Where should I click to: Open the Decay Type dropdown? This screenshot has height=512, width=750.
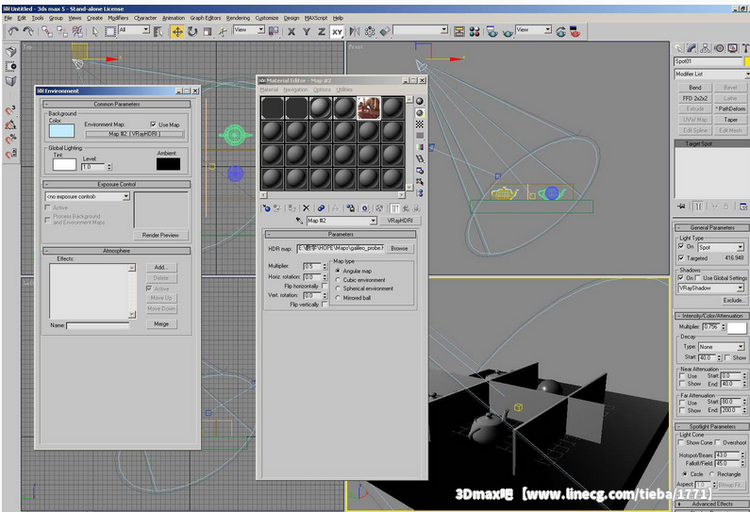pos(740,347)
